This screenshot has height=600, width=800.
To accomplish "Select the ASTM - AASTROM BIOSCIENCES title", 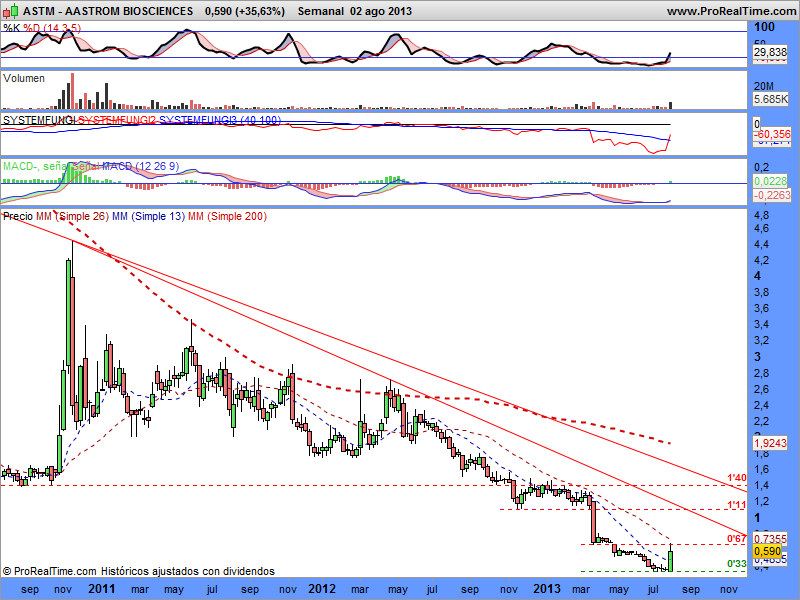I will (x=108, y=11).
